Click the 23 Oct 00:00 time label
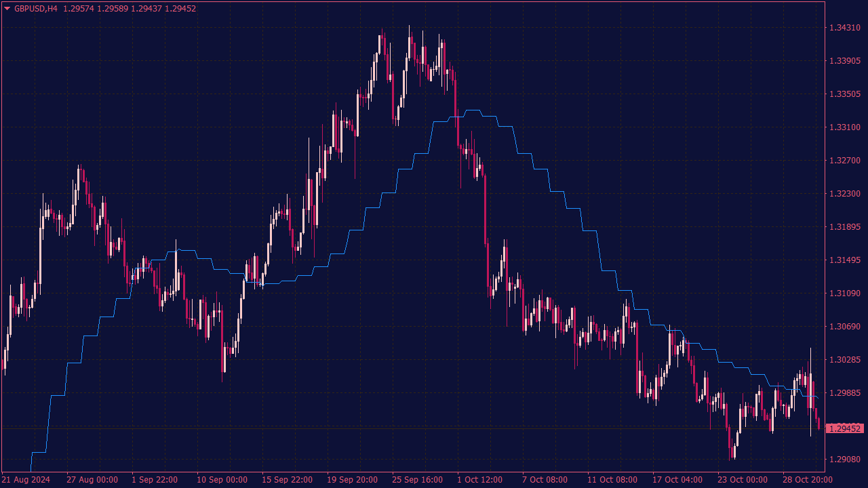The image size is (868, 488). pyautogui.click(x=743, y=480)
